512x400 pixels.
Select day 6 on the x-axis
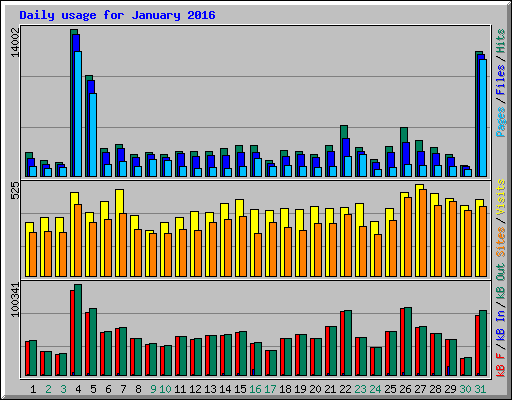[108, 389]
